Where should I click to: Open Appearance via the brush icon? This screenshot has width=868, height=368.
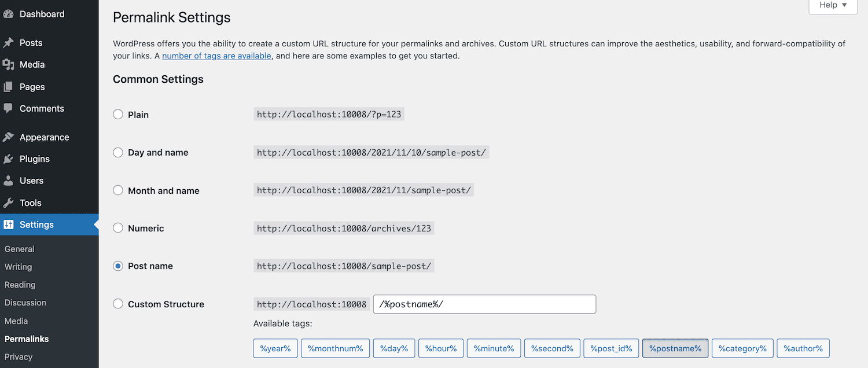[10, 137]
